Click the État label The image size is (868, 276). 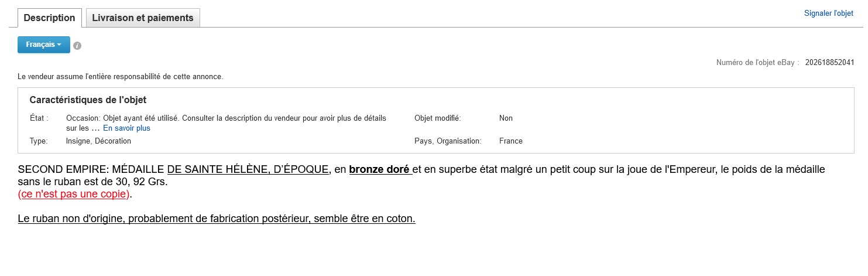click(39, 118)
